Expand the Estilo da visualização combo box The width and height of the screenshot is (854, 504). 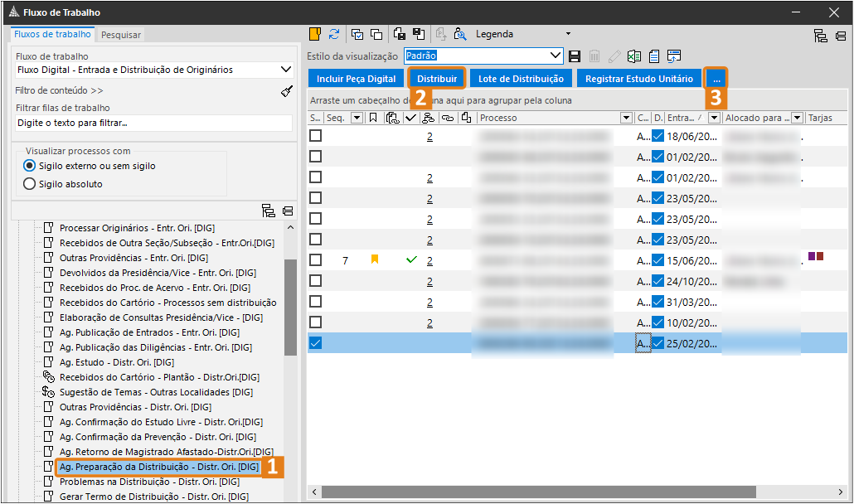pos(556,56)
